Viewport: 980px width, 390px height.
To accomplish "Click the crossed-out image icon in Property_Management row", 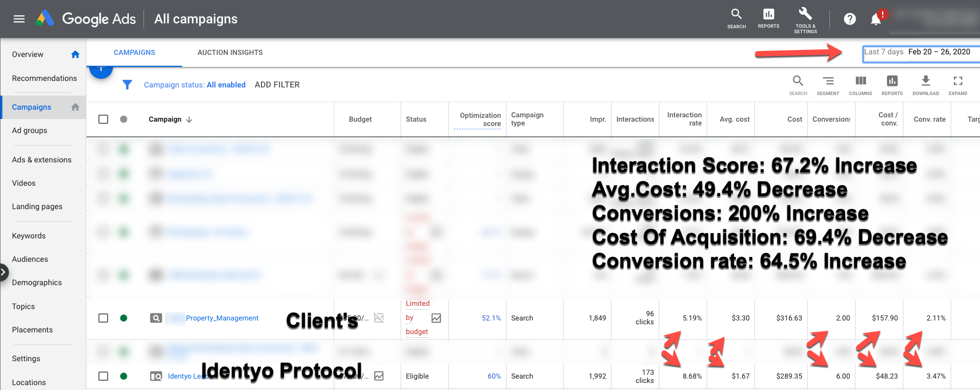I will click(379, 318).
